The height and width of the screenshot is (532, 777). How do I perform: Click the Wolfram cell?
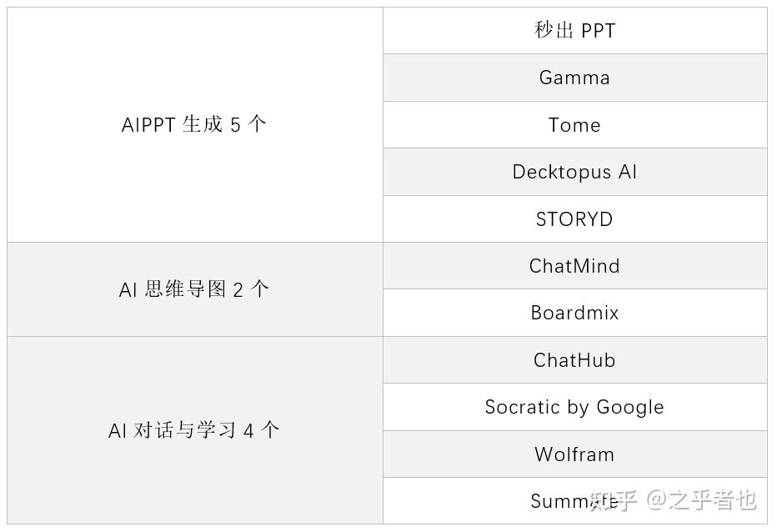pyautogui.click(x=574, y=454)
